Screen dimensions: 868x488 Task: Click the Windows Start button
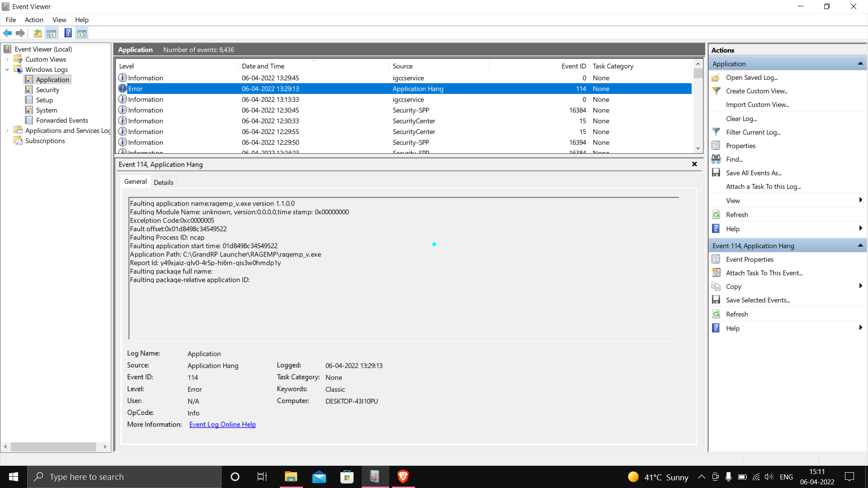14,477
